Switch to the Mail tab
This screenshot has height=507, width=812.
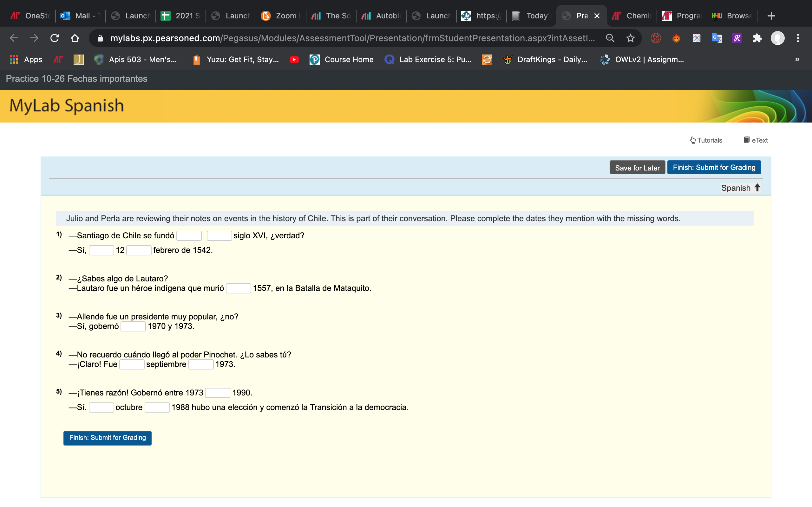click(x=81, y=16)
